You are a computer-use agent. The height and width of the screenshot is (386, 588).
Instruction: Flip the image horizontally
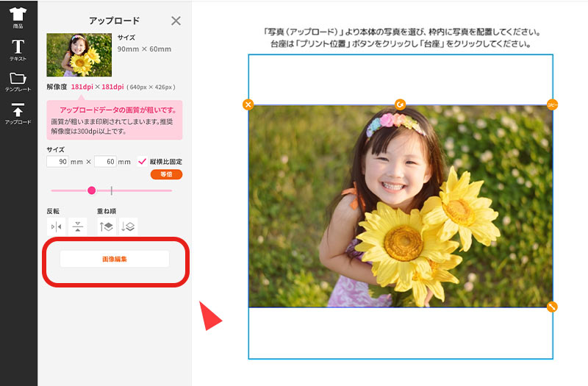(56, 227)
